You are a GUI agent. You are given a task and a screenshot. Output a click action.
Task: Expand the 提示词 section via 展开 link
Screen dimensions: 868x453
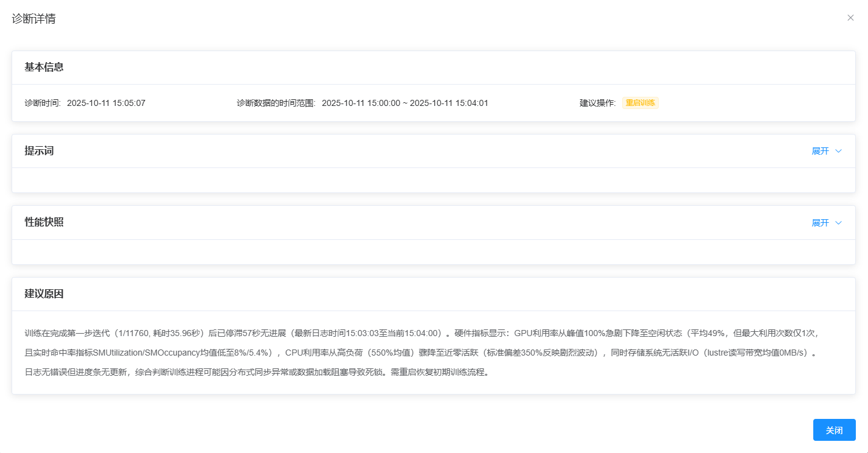click(820, 151)
